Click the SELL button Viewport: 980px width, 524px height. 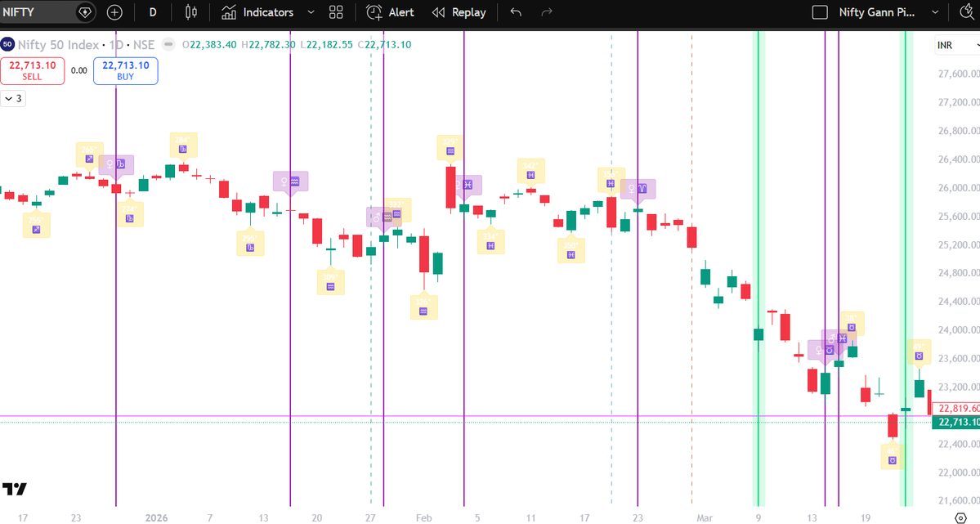(32, 70)
